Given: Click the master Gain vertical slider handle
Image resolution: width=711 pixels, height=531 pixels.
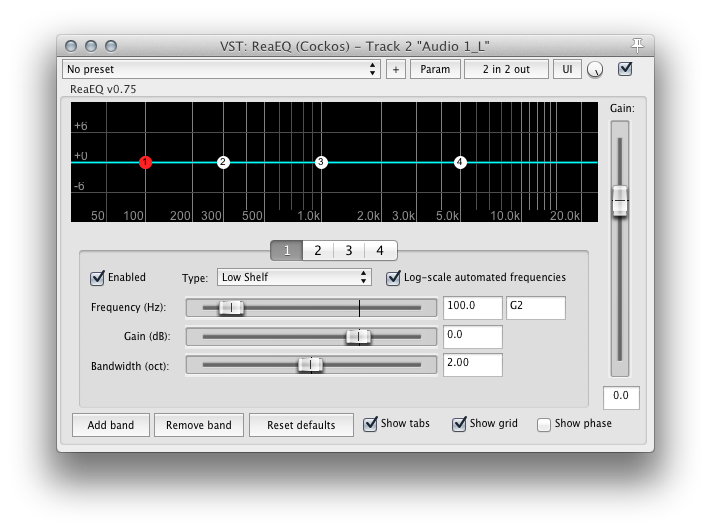Looking at the screenshot, I should point(620,200).
